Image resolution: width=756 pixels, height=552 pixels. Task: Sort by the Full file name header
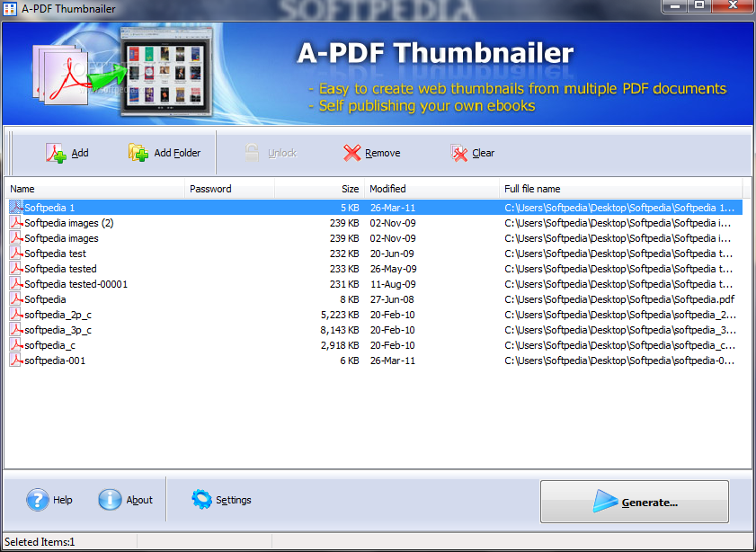pos(621,189)
